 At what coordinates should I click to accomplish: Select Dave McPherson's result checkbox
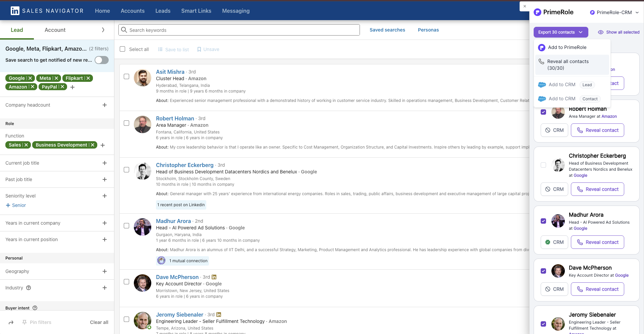click(126, 282)
